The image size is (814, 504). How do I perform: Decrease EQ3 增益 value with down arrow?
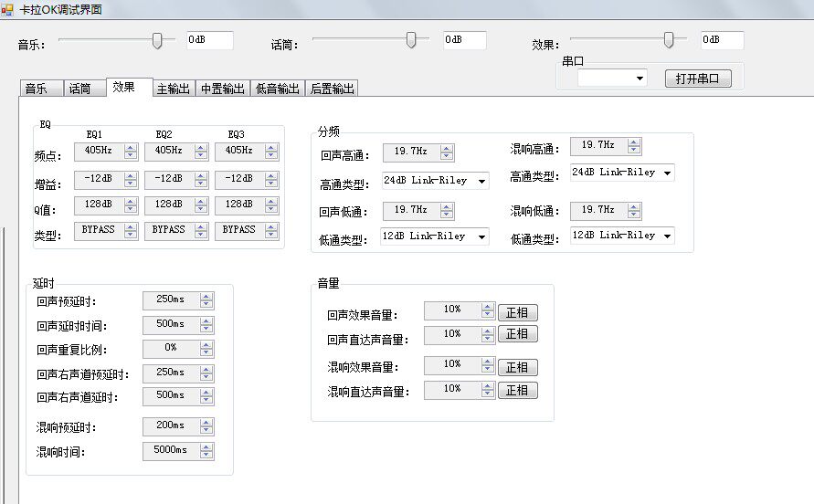271,184
